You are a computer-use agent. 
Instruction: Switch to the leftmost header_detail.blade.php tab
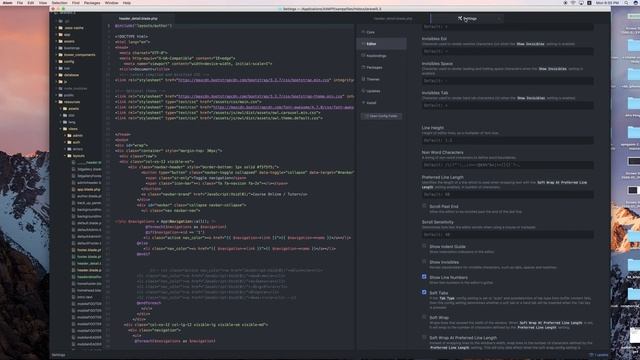[138, 18]
